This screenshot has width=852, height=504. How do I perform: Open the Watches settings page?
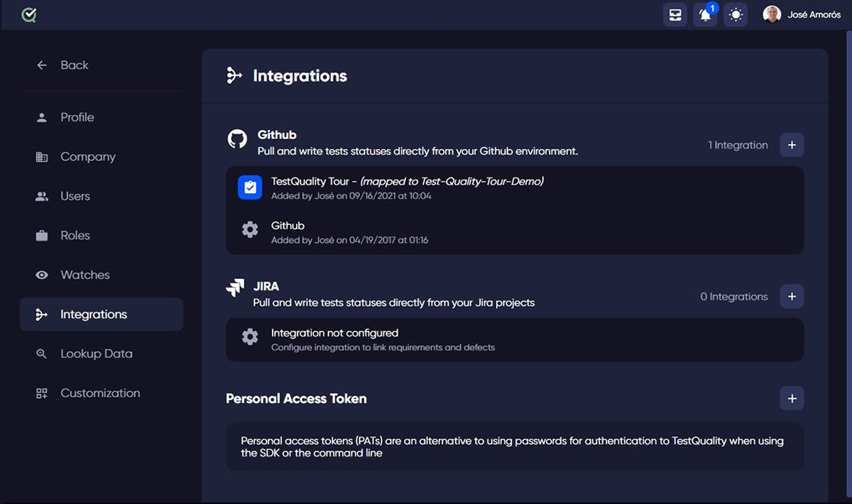click(x=102, y=275)
